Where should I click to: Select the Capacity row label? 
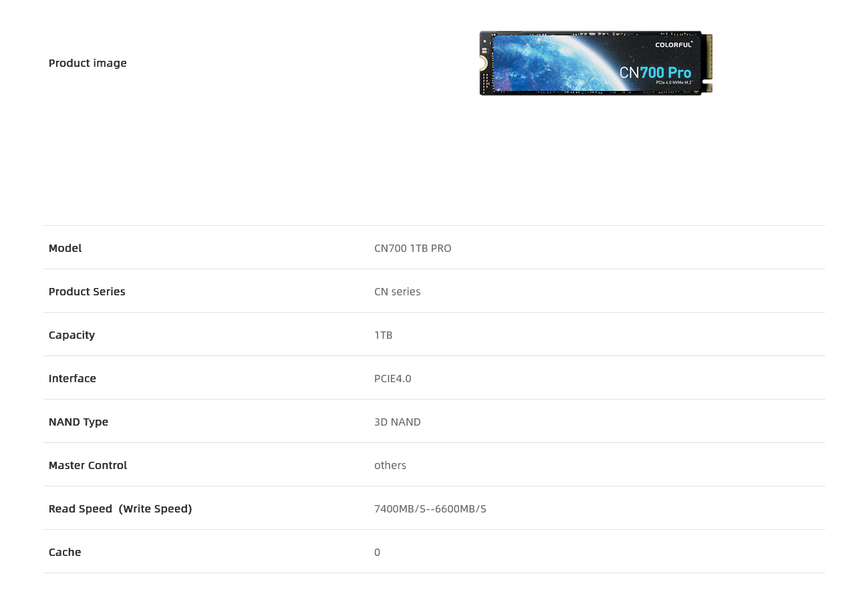click(x=71, y=335)
